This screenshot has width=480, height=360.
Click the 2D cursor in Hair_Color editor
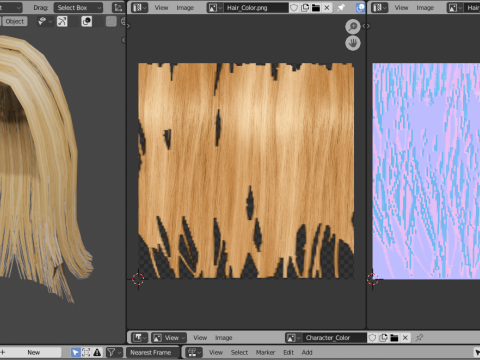(138, 279)
